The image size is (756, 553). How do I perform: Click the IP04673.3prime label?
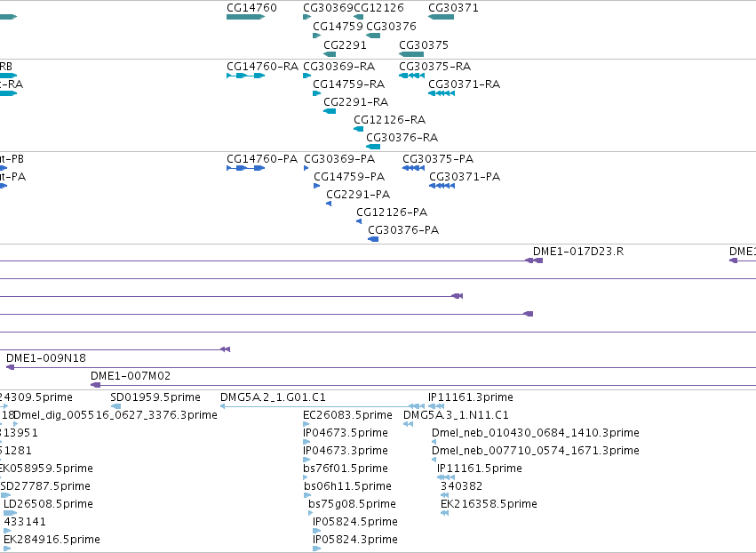[x=346, y=451]
